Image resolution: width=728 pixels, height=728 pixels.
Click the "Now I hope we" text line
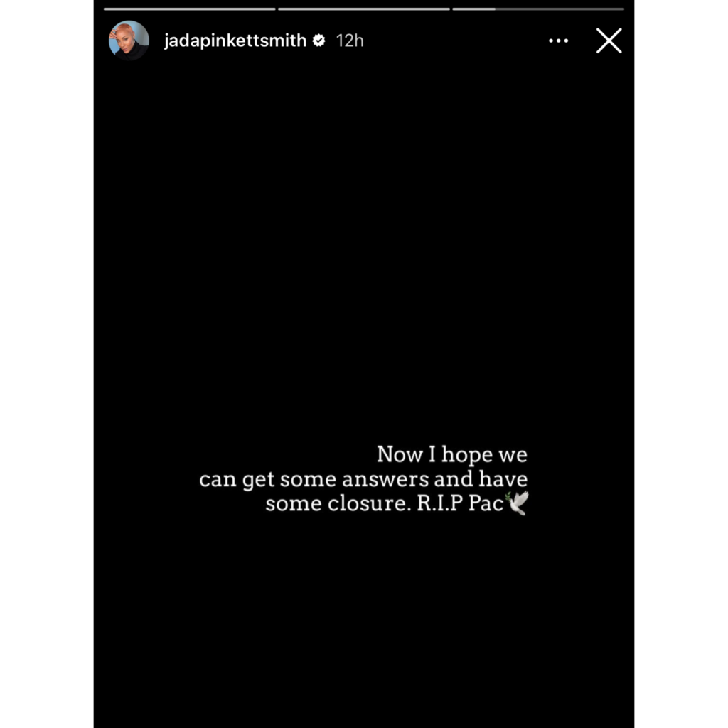point(451,454)
